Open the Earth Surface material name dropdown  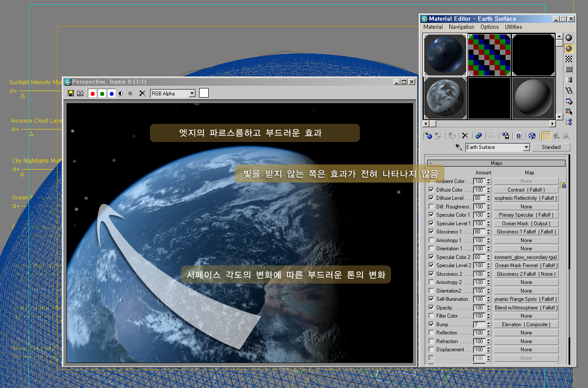[526, 147]
